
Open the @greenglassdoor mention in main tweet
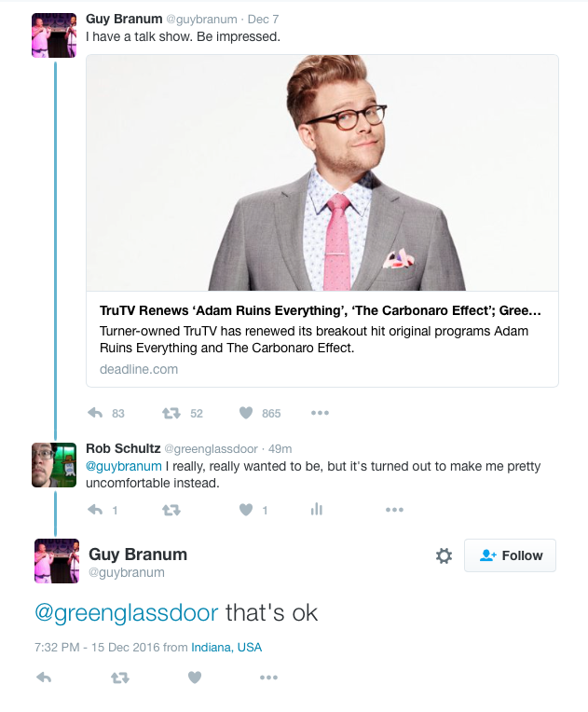click(126, 613)
